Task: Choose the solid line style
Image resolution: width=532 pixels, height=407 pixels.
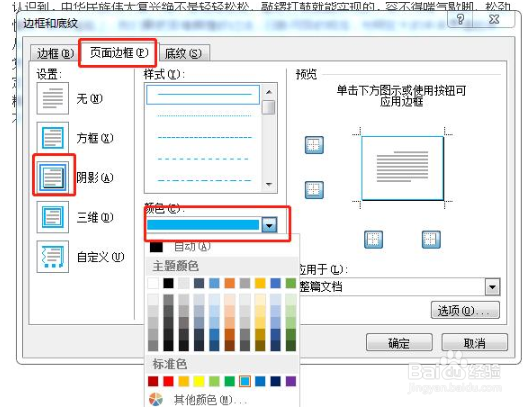Action: coord(203,94)
